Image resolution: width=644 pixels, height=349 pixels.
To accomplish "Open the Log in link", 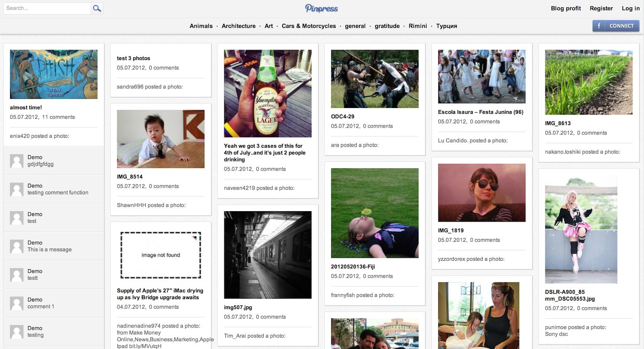I will [x=630, y=8].
